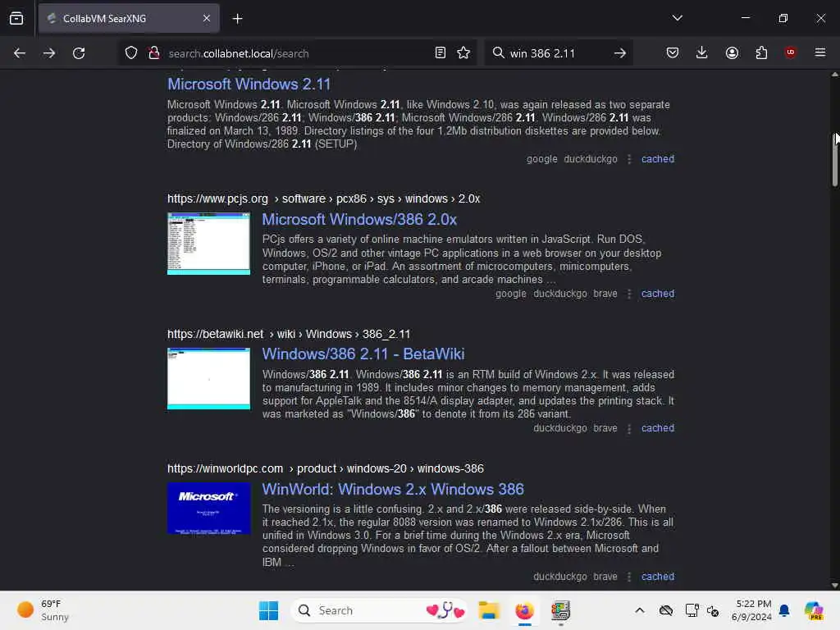Toggle Reader View icon in address bar
The width and height of the screenshot is (840, 630).
click(441, 53)
